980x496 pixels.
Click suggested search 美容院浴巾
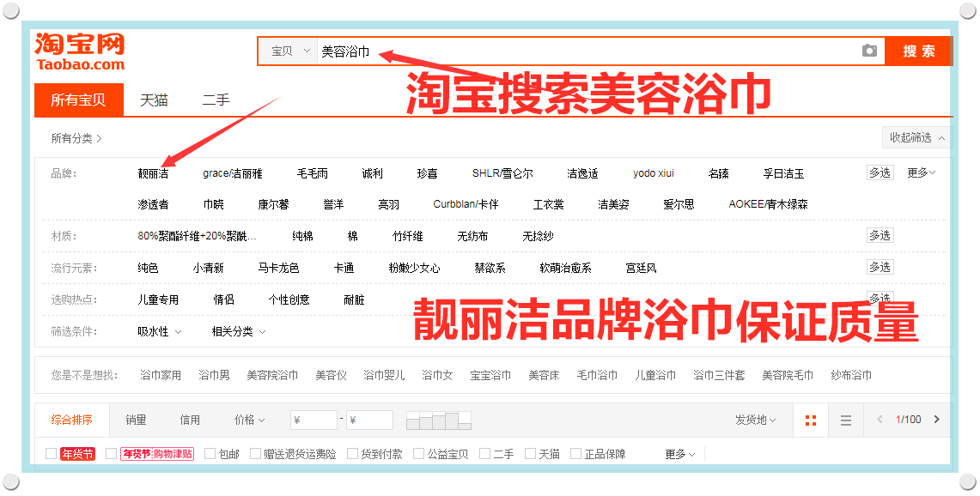tap(272, 376)
